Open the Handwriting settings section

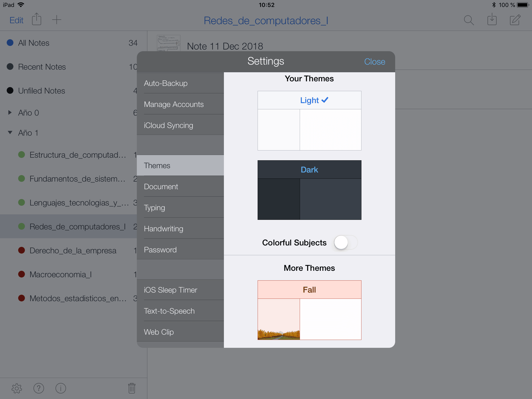pos(164,229)
